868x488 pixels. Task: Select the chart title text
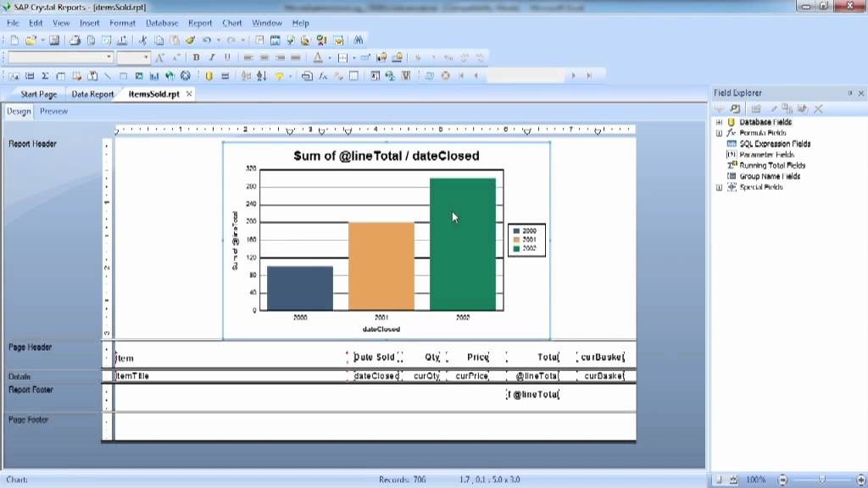click(387, 156)
